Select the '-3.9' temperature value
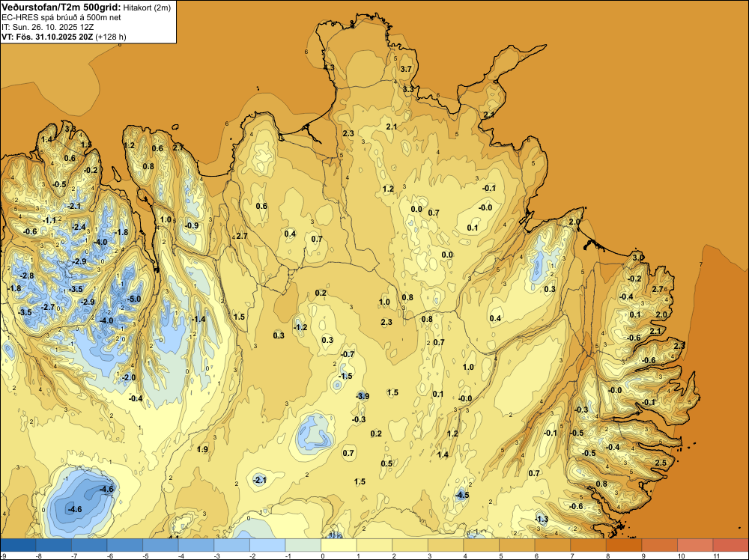This screenshot has width=749, height=560. tap(362, 396)
